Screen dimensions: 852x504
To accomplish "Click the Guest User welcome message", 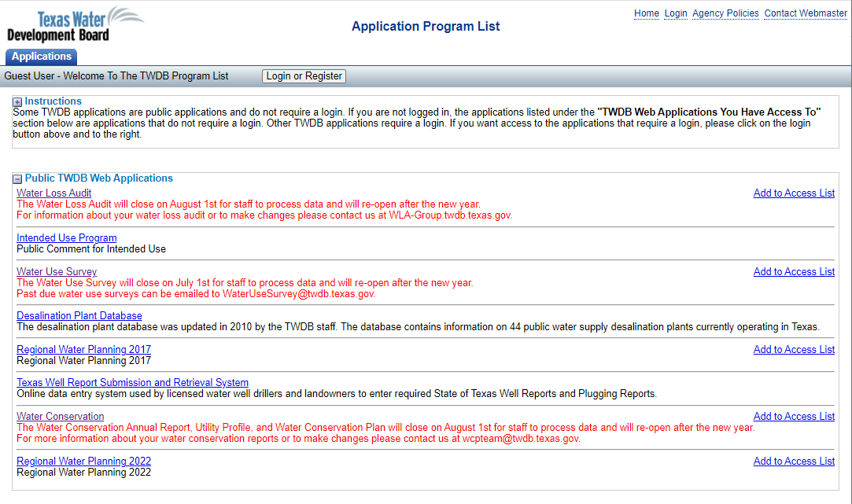I will pyautogui.click(x=116, y=76).
